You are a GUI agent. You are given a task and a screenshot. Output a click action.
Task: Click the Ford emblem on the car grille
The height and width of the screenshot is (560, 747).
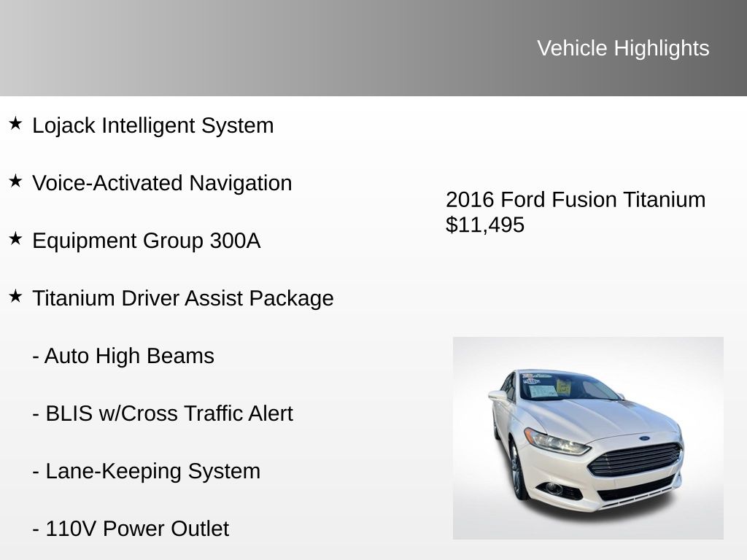pos(644,438)
